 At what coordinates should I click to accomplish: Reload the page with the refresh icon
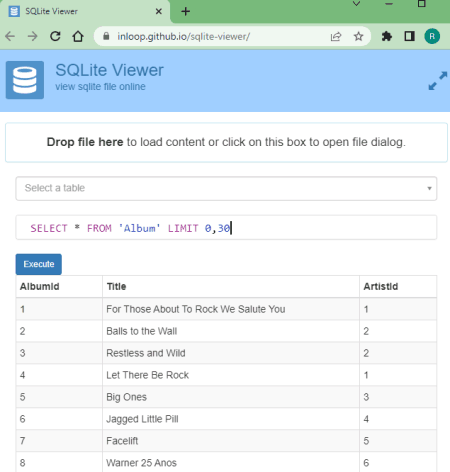[x=55, y=36]
